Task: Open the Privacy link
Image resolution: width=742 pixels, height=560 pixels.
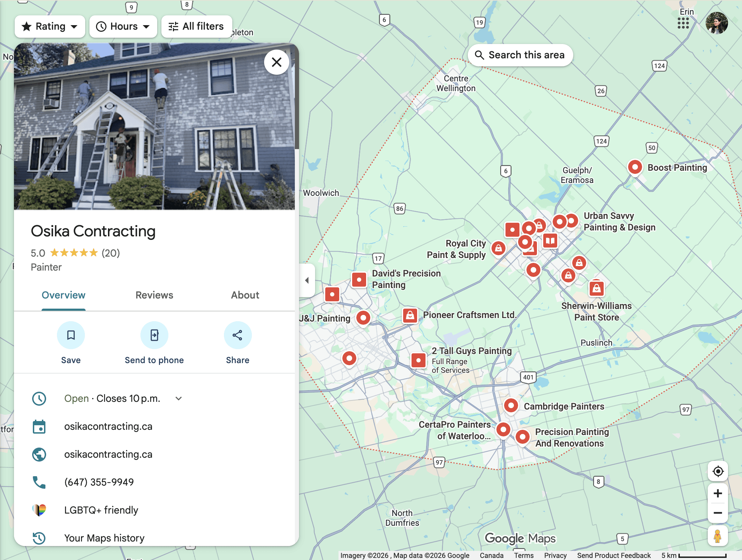Action: pyautogui.click(x=555, y=555)
